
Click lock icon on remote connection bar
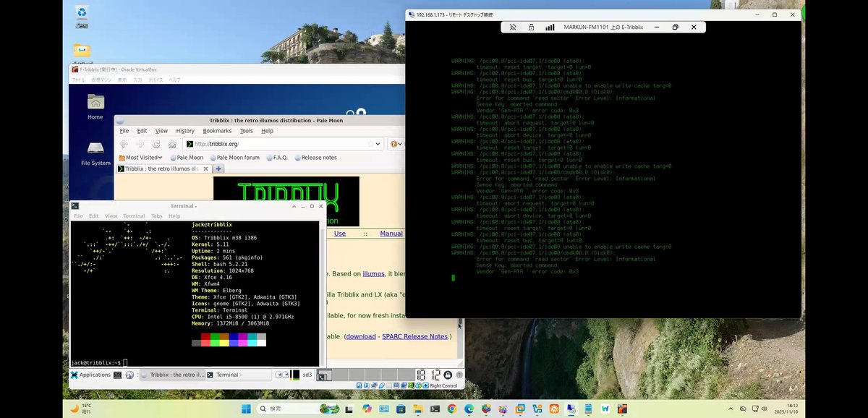531,27
